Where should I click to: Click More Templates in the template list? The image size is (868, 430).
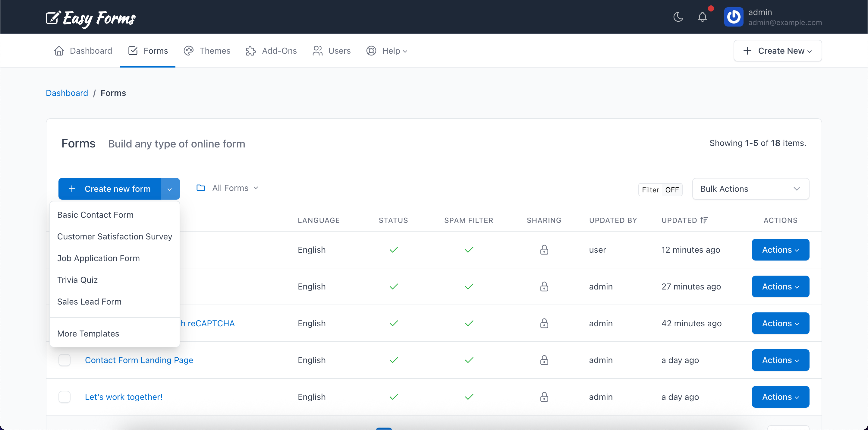tap(88, 333)
